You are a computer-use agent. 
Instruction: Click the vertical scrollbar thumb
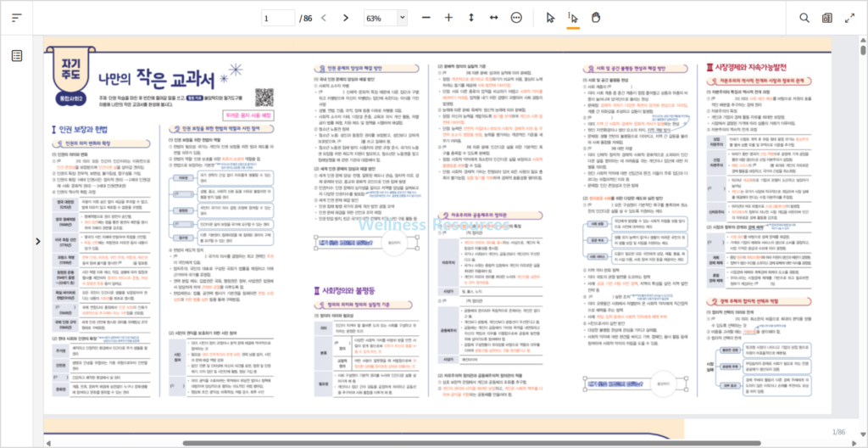tap(863, 50)
